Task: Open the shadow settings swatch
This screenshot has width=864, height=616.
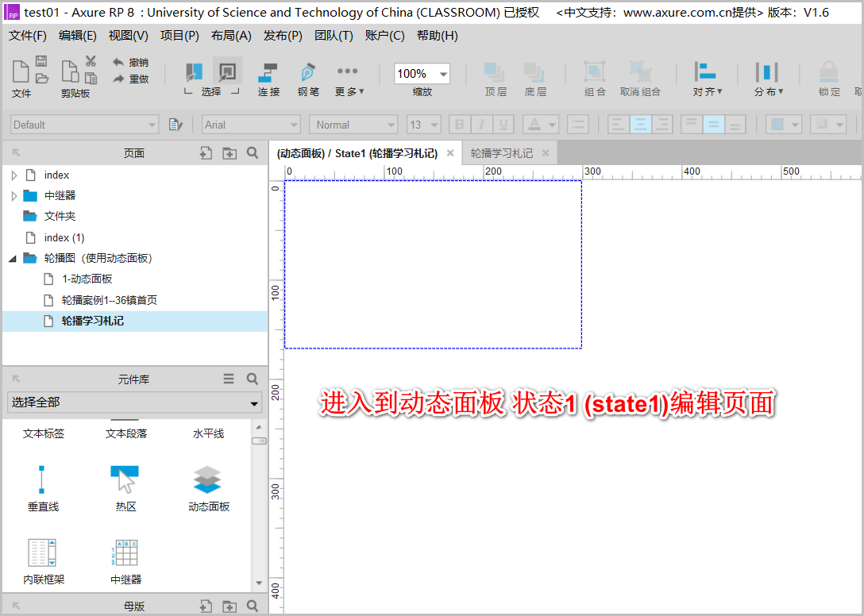Action: pyautogui.click(x=828, y=125)
